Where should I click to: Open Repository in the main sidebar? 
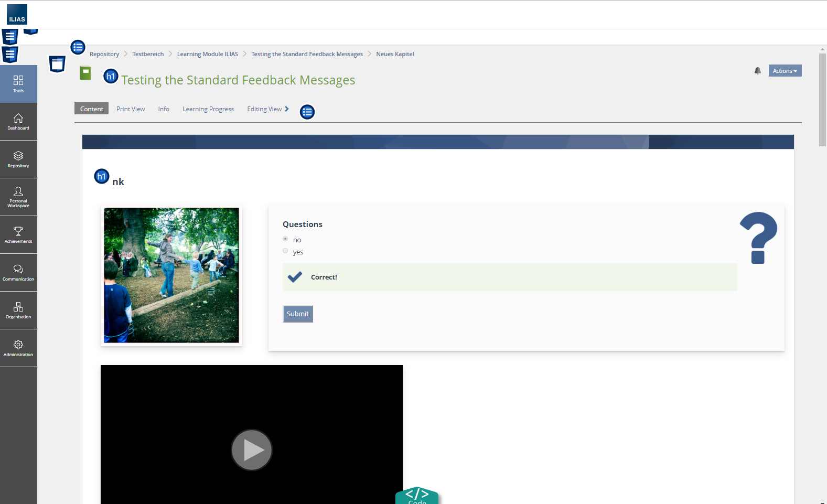click(18, 159)
